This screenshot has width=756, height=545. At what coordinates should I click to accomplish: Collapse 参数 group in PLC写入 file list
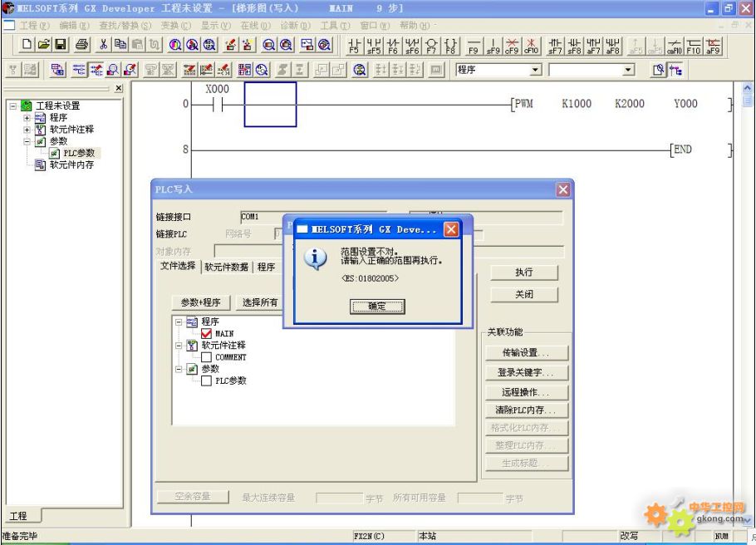pos(179,369)
